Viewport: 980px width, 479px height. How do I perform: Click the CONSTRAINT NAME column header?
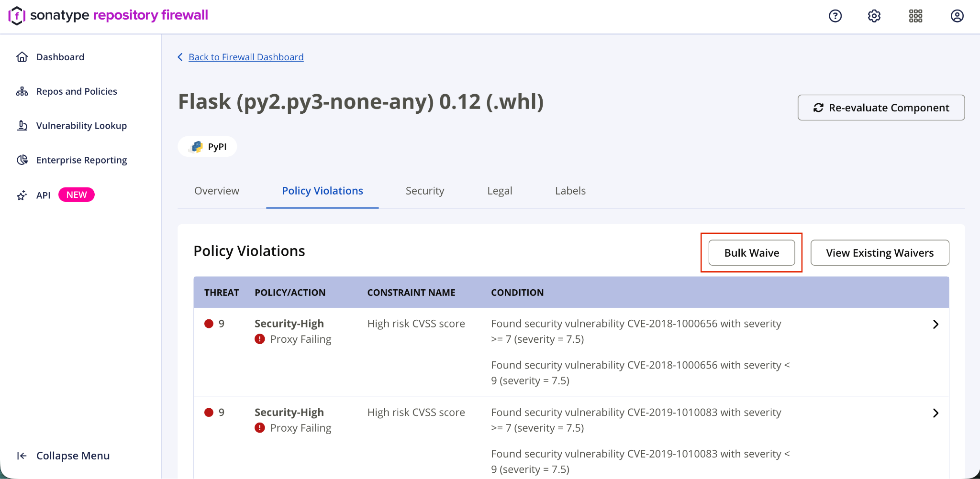pos(411,293)
